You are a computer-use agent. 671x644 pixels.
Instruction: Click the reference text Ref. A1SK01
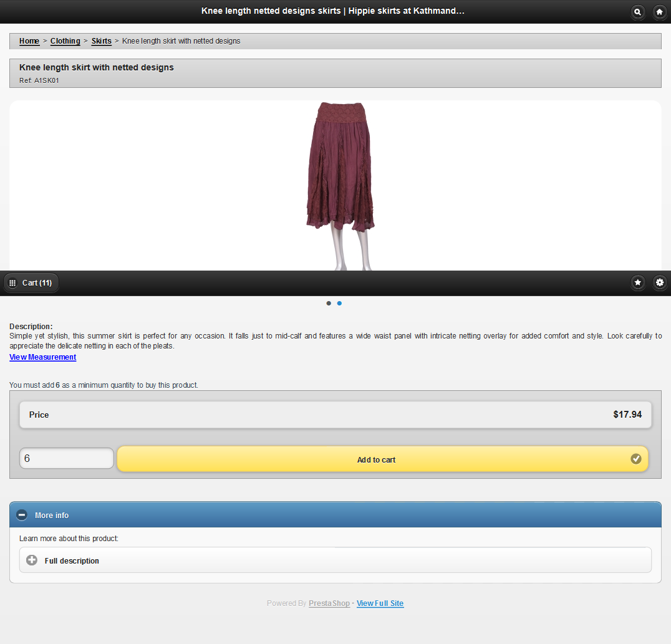(39, 80)
